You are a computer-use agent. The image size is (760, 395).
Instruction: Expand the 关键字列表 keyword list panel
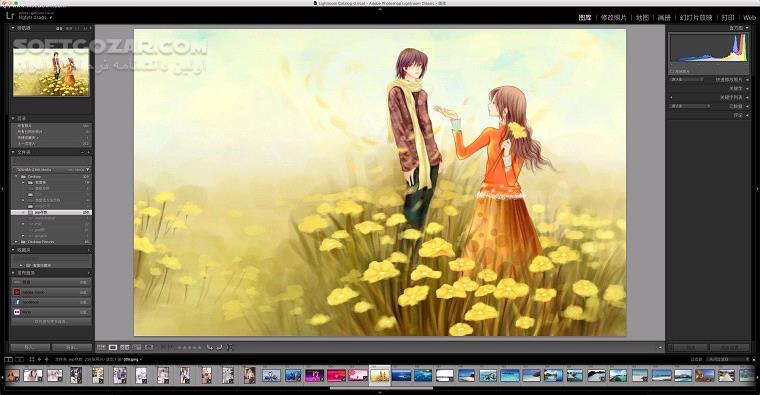coord(747,97)
